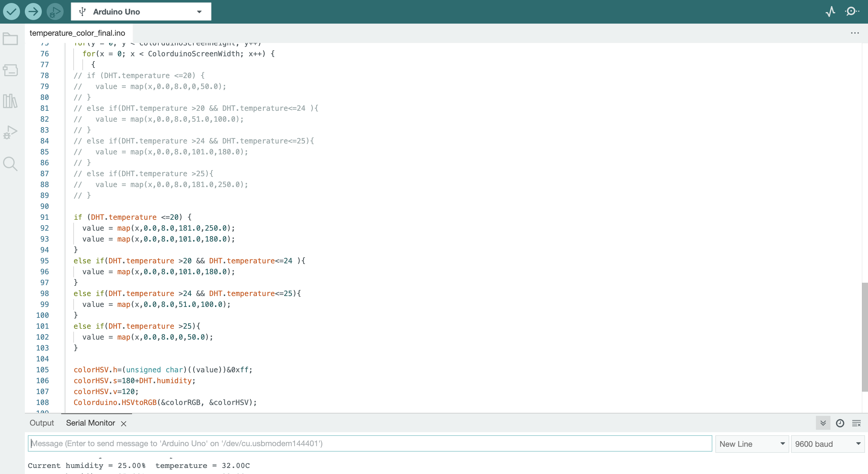
Task: Click 'colorHSV.s=180+DHT.humidity;' on line 106
Action: coord(134,381)
